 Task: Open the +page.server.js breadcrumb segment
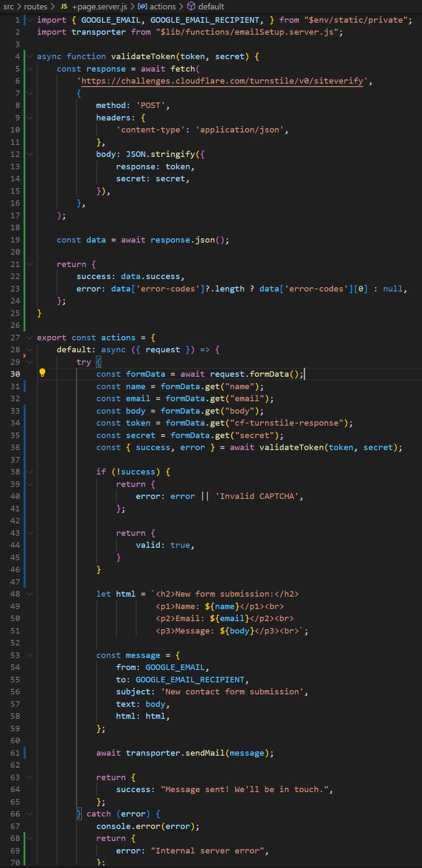click(99, 6)
